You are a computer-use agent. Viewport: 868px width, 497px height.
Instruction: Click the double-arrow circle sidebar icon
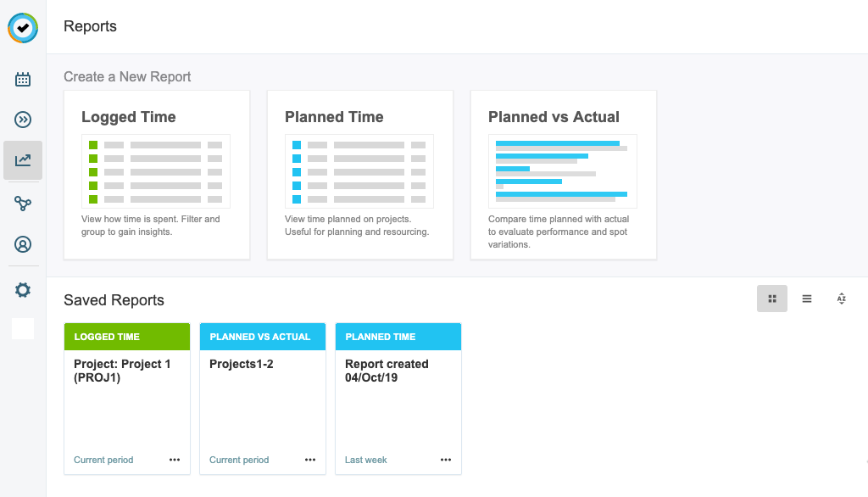point(23,120)
